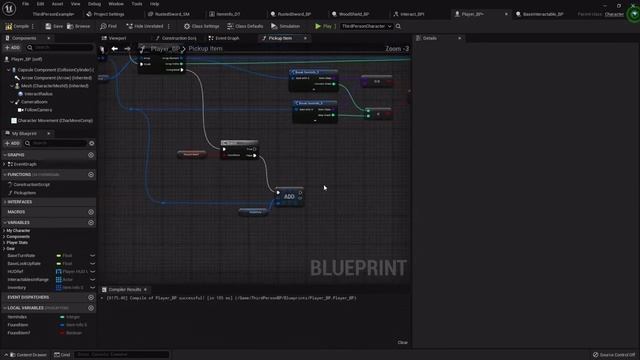Open the Tools menu

137,4
